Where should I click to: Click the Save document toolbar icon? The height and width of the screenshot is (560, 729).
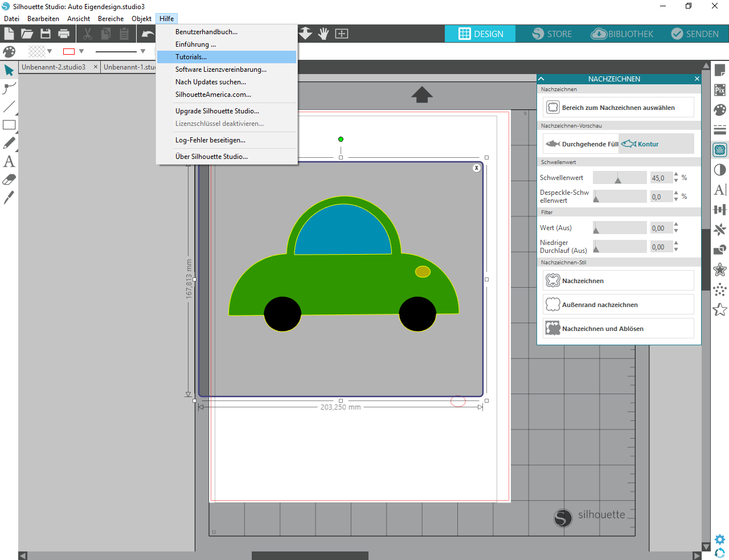pos(46,34)
